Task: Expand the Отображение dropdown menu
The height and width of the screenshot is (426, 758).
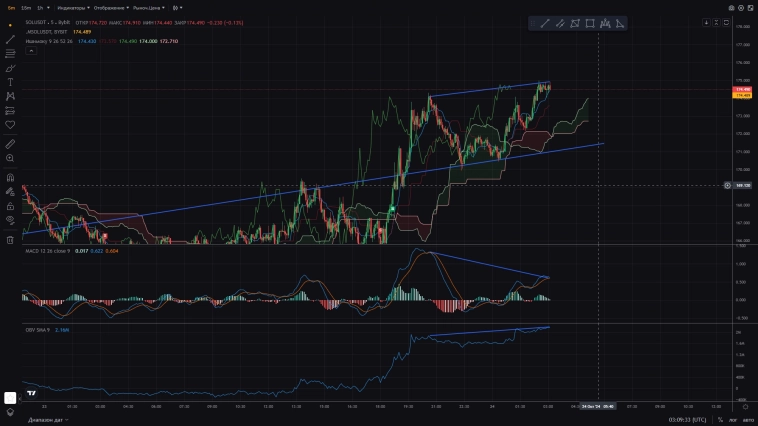Action: tap(110, 7)
